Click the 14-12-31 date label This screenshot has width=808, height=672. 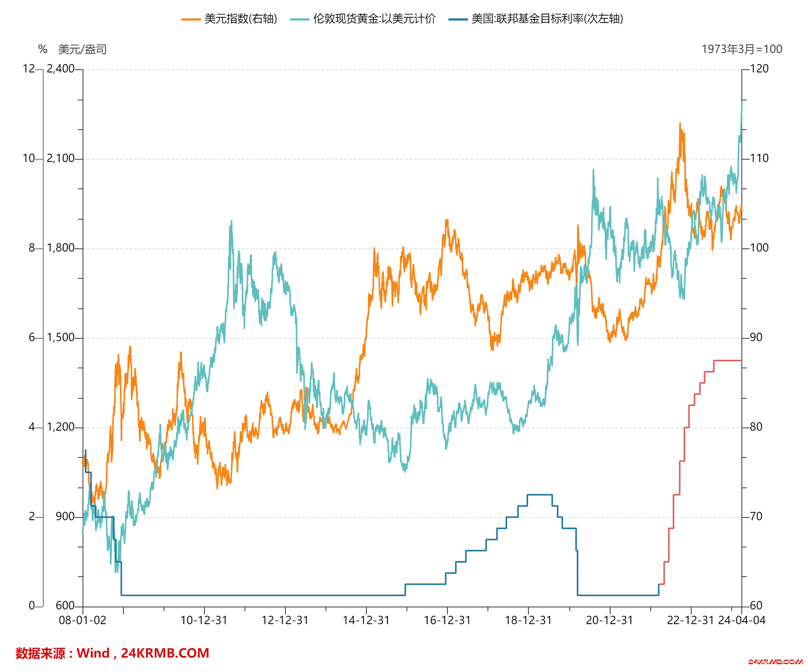(366, 621)
